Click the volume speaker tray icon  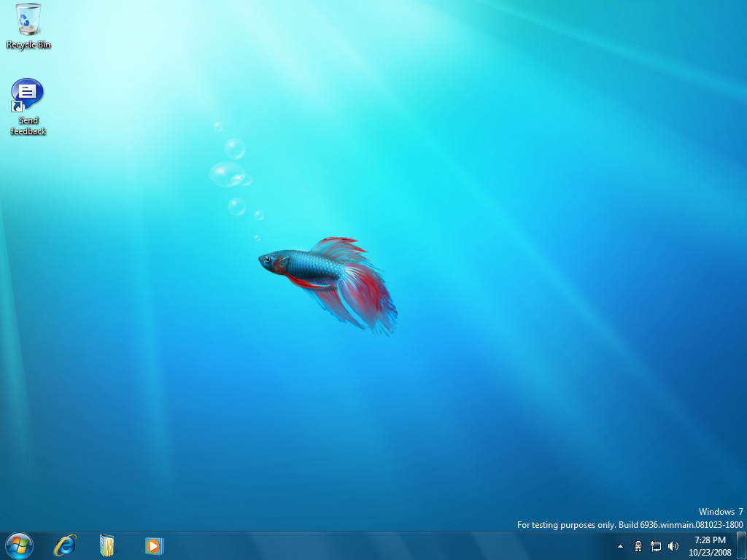click(x=673, y=546)
